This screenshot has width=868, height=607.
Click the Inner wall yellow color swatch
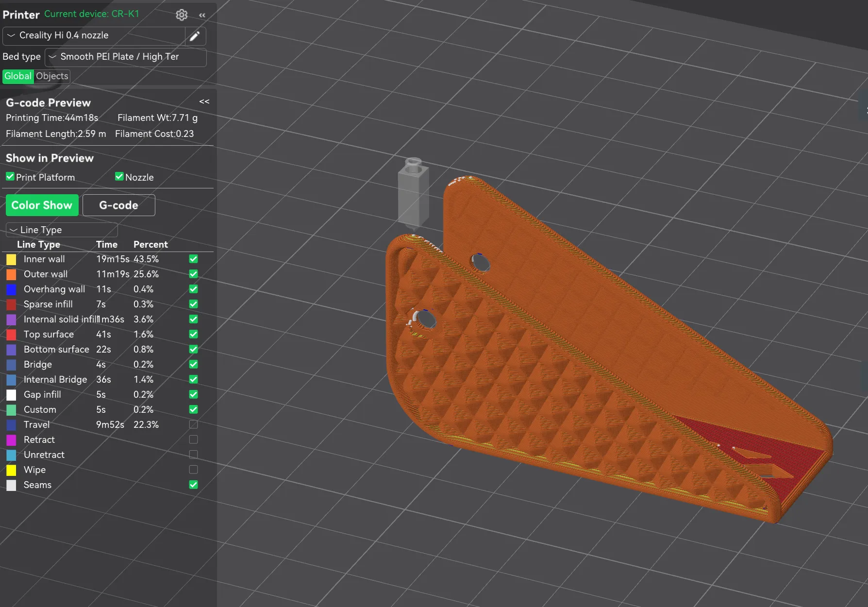click(x=11, y=259)
